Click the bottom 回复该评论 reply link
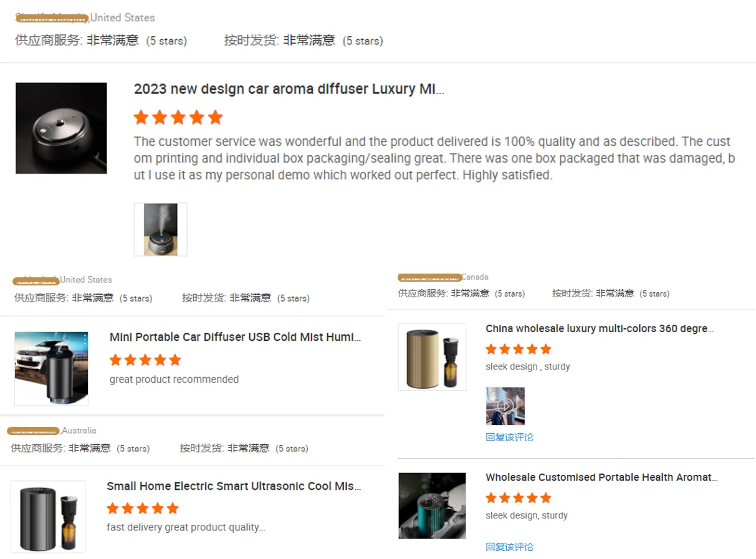The width and height of the screenshot is (756, 559). (510, 547)
